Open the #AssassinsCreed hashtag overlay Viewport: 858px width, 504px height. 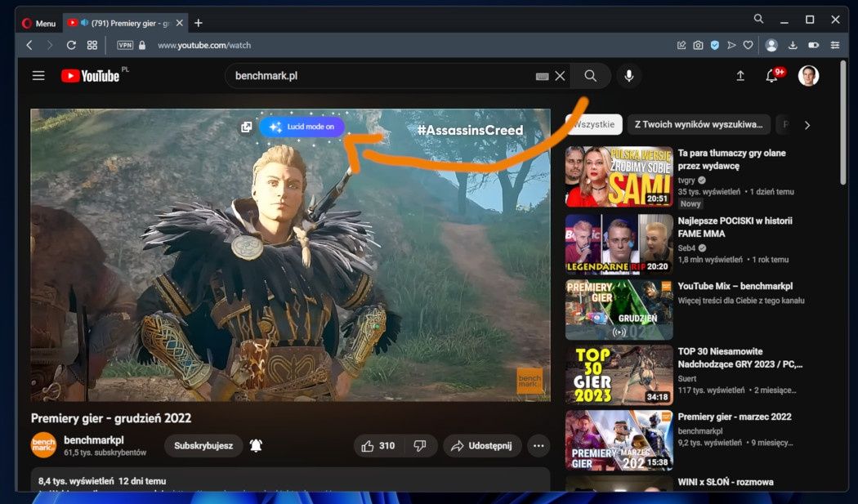click(x=470, y=130)
